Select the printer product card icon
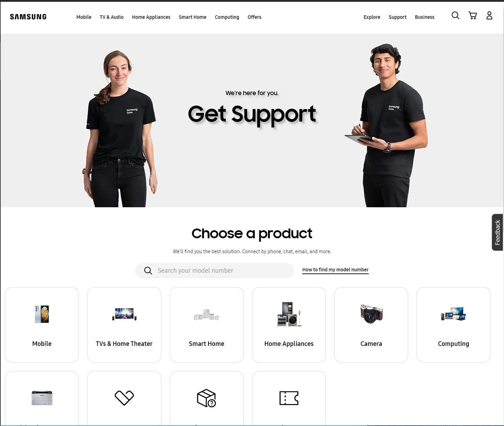Screen dimensions: 504x426 [x=42, y=398]
